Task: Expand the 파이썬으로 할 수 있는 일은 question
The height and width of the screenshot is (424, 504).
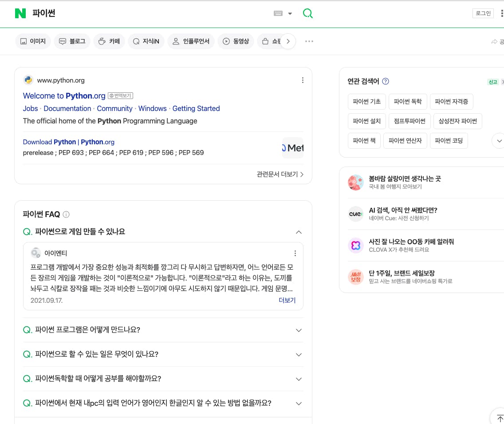Action: coord(299,355)
